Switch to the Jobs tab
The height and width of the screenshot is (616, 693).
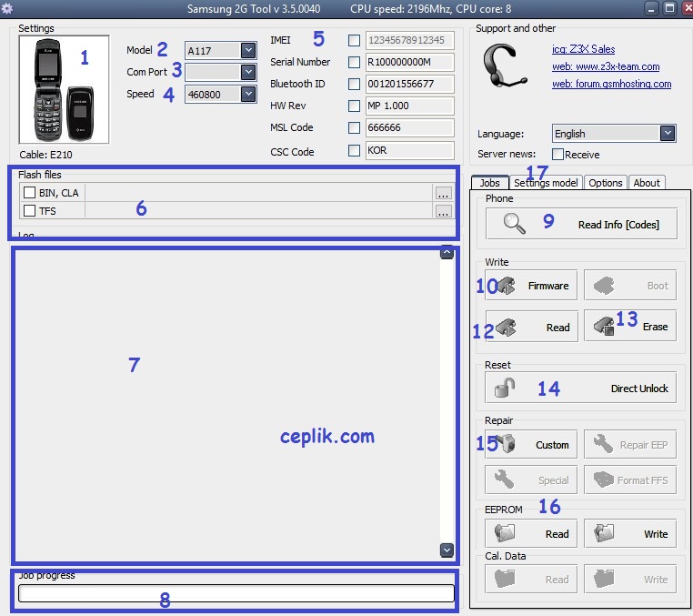489,183
